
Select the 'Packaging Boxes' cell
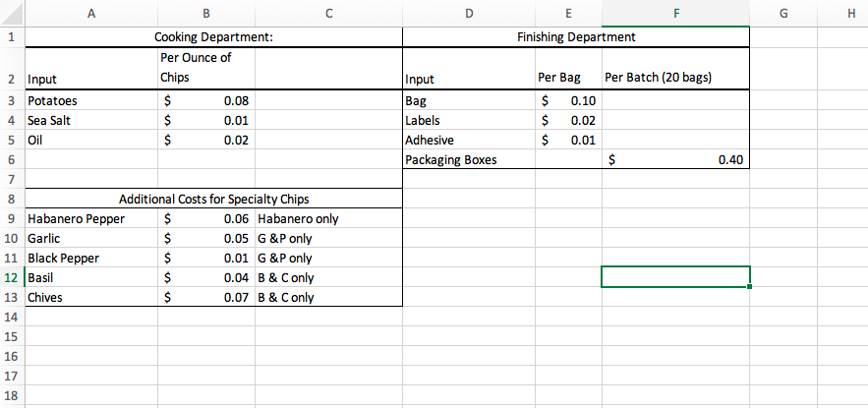point(469,159)
